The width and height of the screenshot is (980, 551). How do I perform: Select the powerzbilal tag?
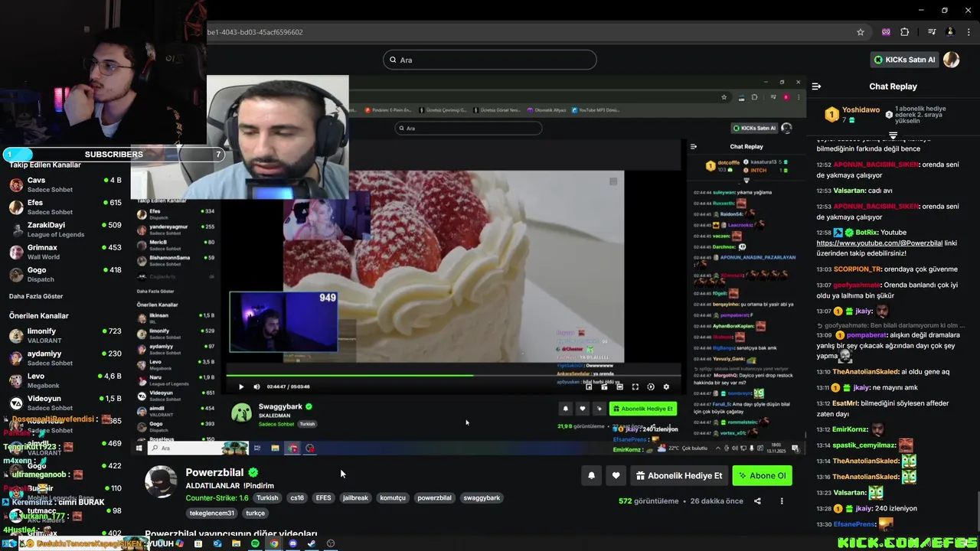coord(434,497)
